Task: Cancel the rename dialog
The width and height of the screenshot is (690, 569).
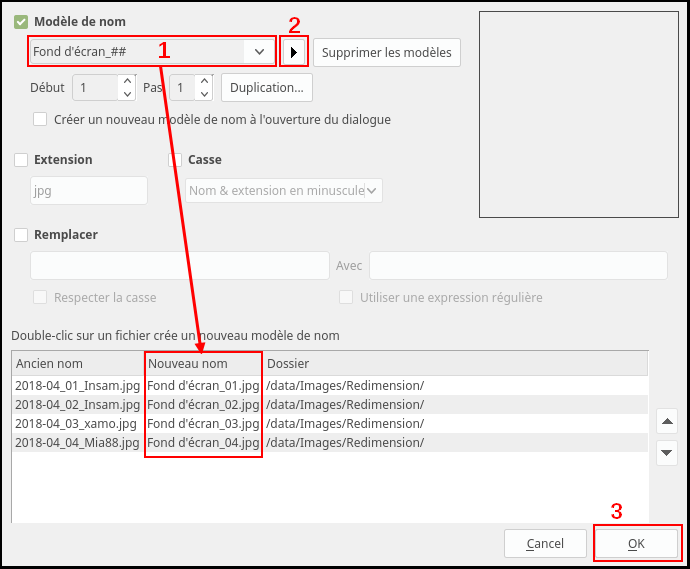Action: pyautogui.click(x=545, y=544)
